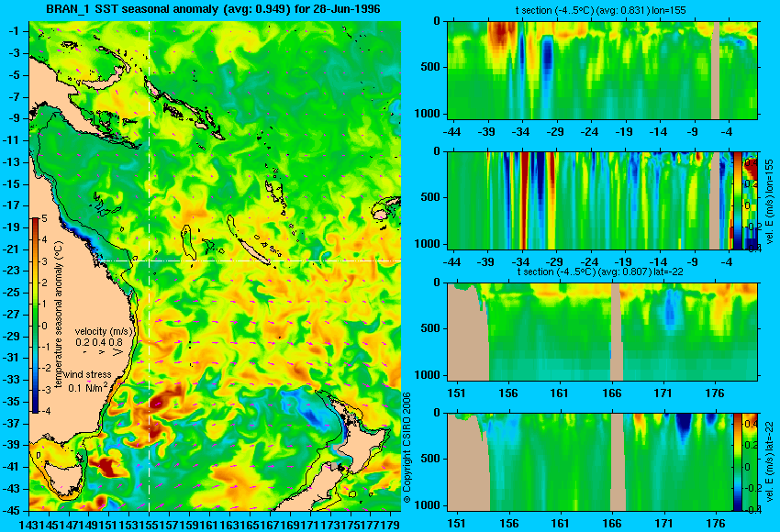The height and width of the screenshot is (532, 780).
Task: Click '-24' below the lon=155 temperature section
Action: pos(589,132)
